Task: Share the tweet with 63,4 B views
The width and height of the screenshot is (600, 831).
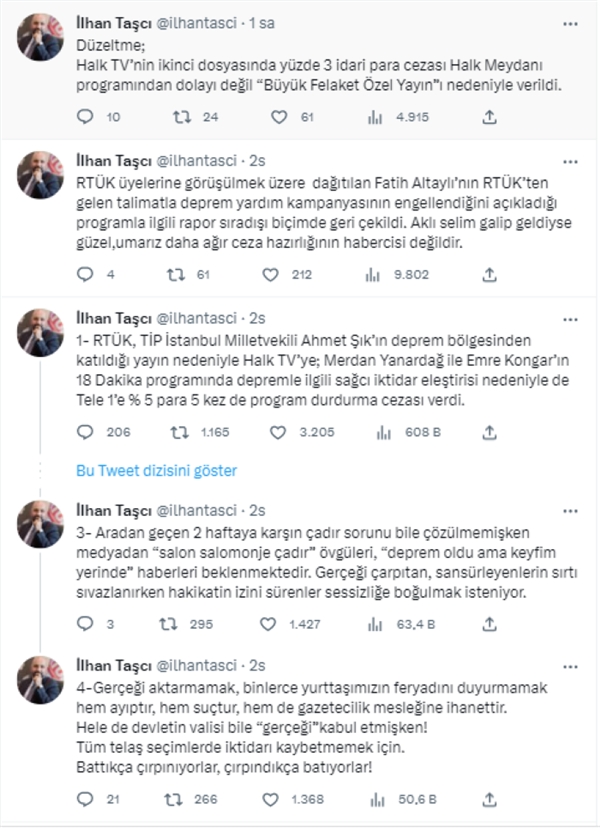Action: point(489,625)
